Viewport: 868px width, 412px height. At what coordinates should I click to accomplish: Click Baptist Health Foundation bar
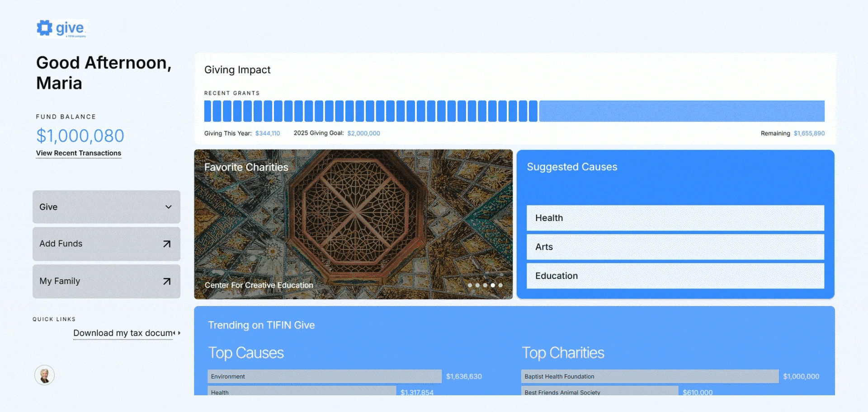point(649,376)
